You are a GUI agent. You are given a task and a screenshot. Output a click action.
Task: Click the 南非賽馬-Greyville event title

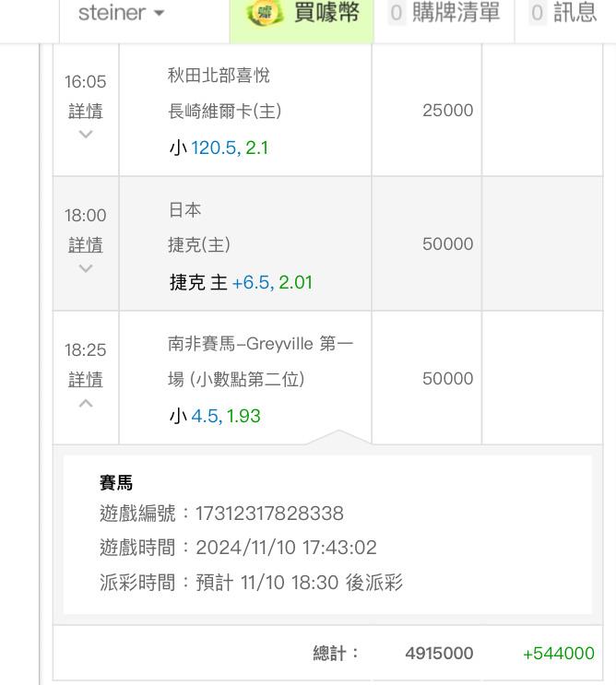pos(260,345)
